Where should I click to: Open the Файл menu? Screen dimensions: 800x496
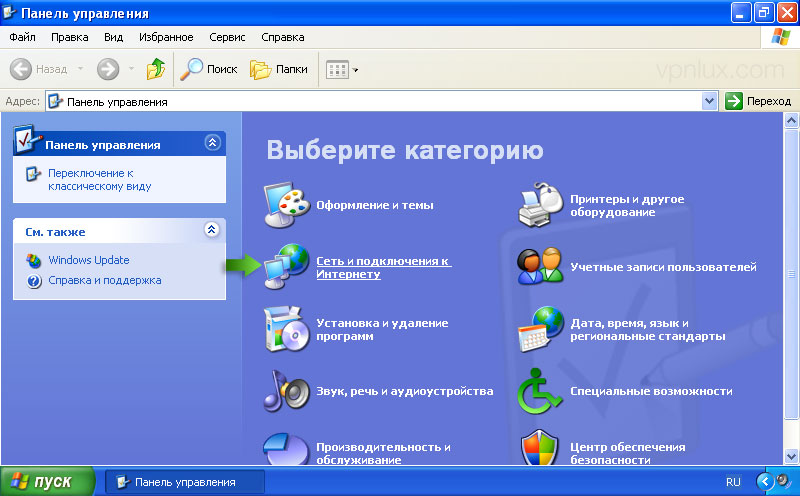tap(22, 37)
